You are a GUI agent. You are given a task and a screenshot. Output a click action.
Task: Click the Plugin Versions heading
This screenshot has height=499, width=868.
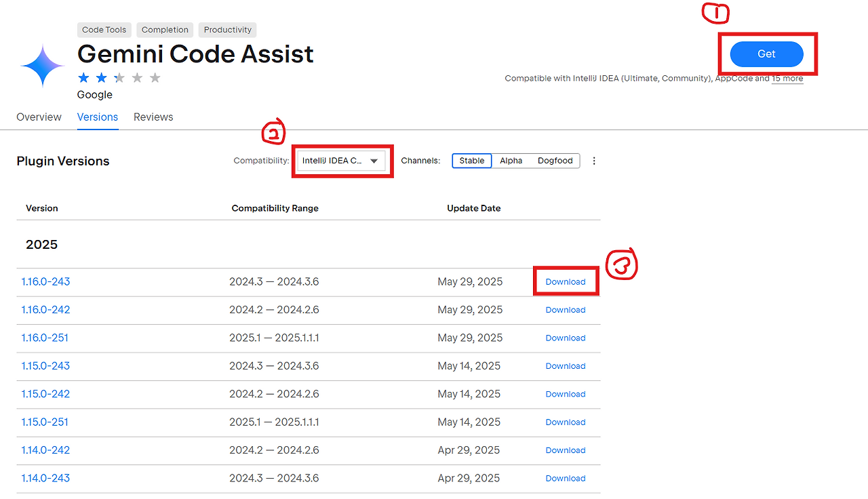tap(63, 161)
